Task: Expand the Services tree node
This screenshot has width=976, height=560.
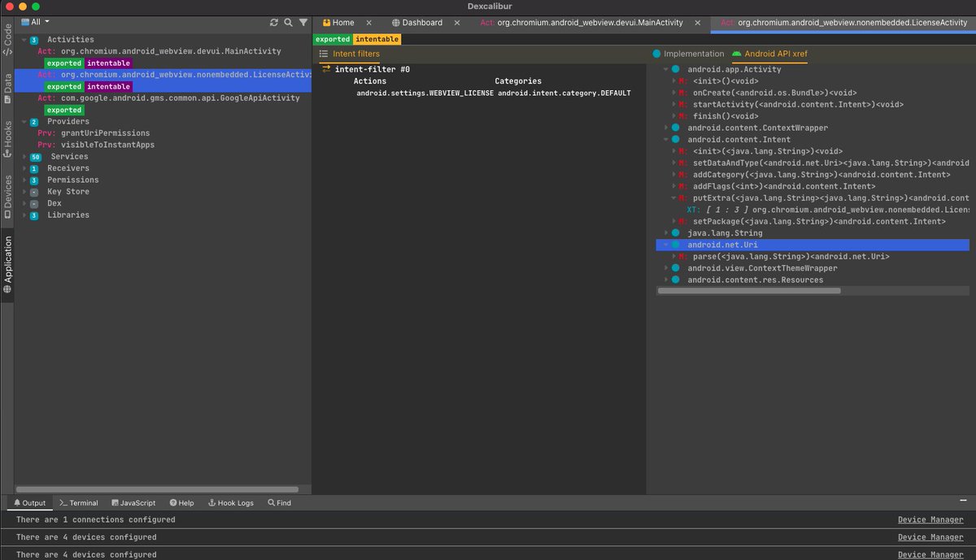Action: click(x=24, y=157)
